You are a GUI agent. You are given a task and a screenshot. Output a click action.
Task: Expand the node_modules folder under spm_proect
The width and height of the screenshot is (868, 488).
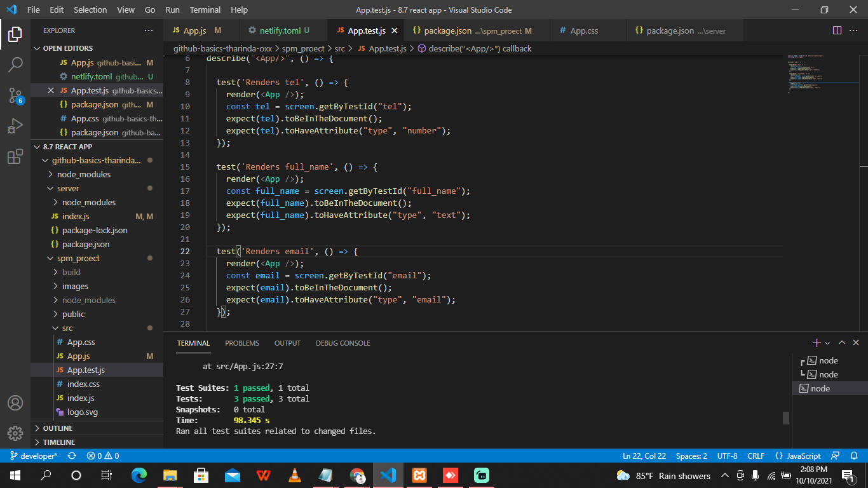coord(88,300)
